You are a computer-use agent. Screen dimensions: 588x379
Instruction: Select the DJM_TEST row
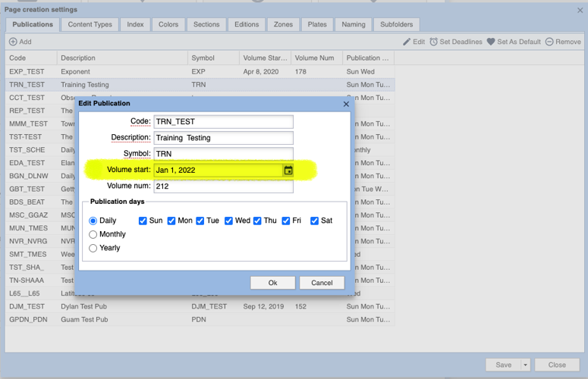[200, 306]
